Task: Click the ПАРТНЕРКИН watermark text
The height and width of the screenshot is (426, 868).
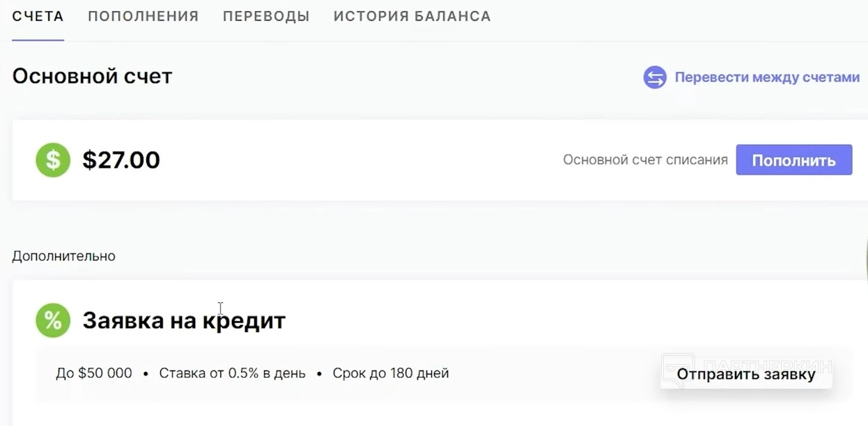Action: click(766, 363)
